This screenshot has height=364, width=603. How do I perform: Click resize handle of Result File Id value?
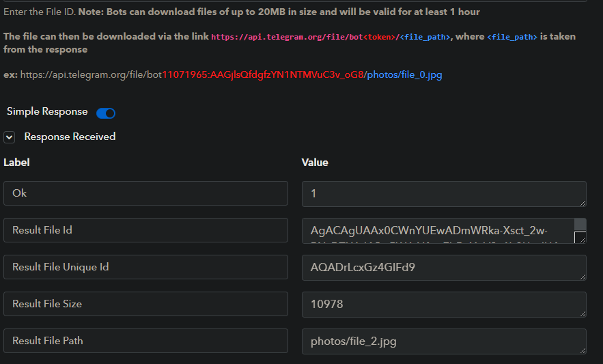(x=580, y=238)
